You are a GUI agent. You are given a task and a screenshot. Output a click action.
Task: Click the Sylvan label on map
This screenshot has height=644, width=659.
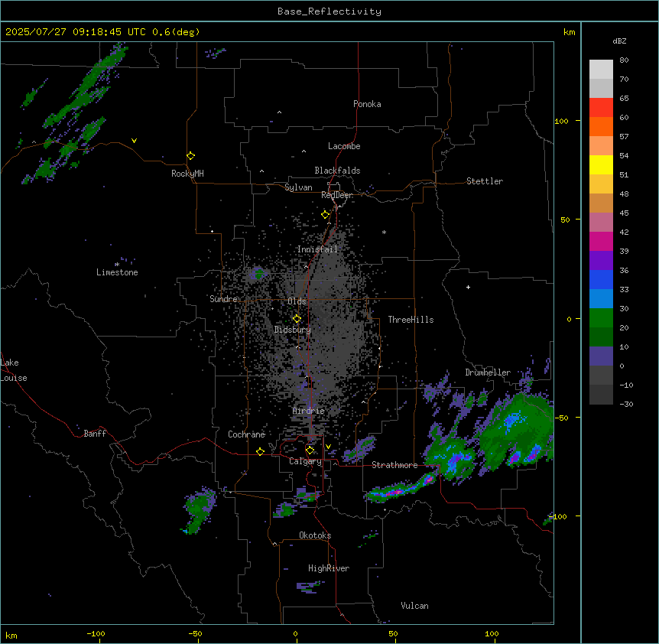click(x=298, y=187)
